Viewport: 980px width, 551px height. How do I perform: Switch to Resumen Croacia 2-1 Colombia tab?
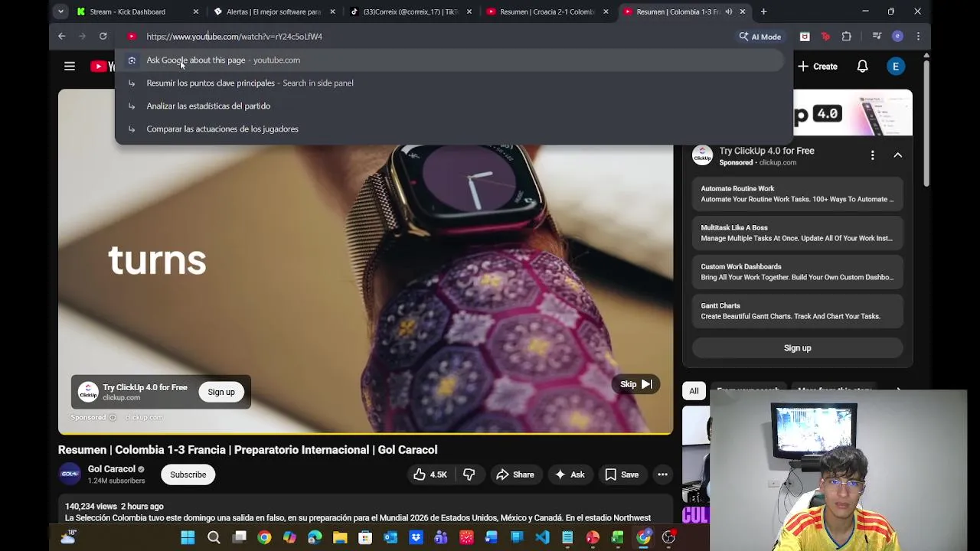tap(547, 11)
